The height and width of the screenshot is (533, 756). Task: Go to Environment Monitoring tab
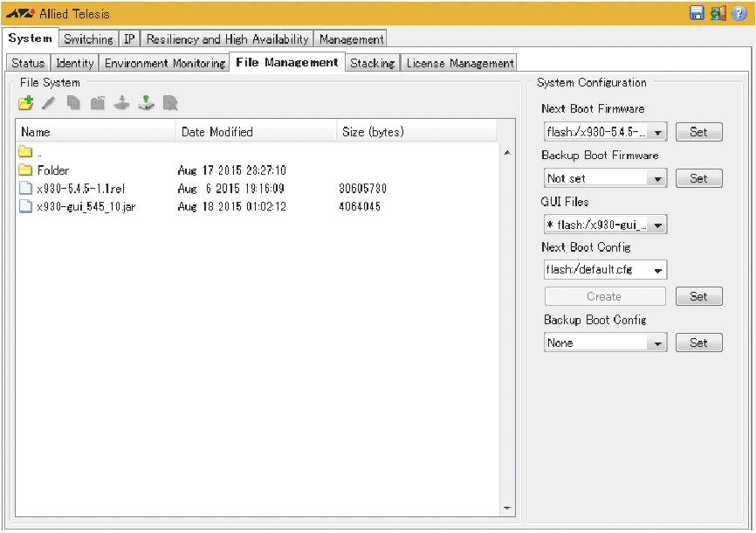pos(165,63)
